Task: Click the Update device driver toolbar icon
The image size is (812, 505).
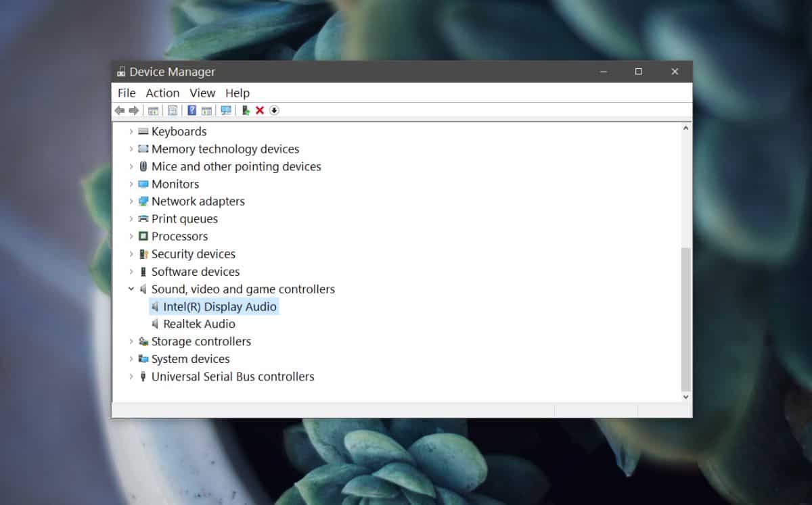Action: tap(246, 110)
